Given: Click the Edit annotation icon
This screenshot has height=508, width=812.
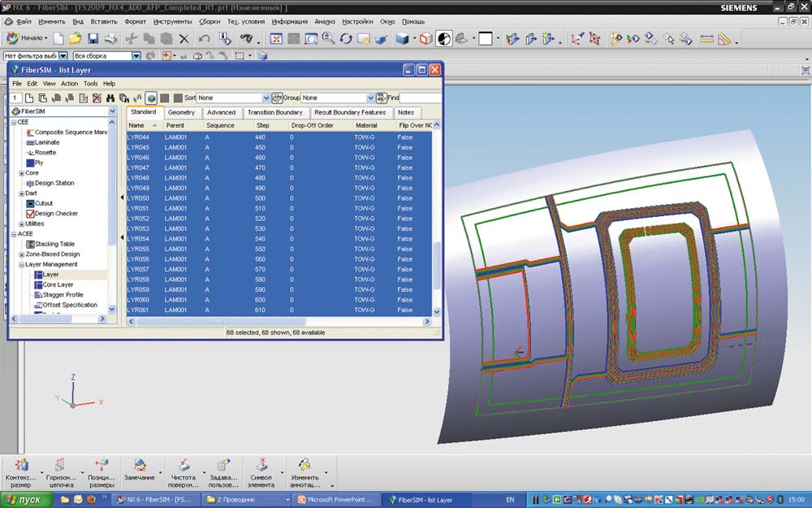Looking at the screenshot, I should [304, 474].
